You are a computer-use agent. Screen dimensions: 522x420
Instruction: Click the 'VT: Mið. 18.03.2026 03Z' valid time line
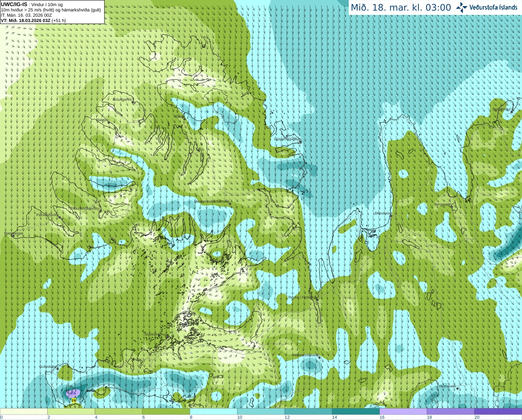coord(25,20)
